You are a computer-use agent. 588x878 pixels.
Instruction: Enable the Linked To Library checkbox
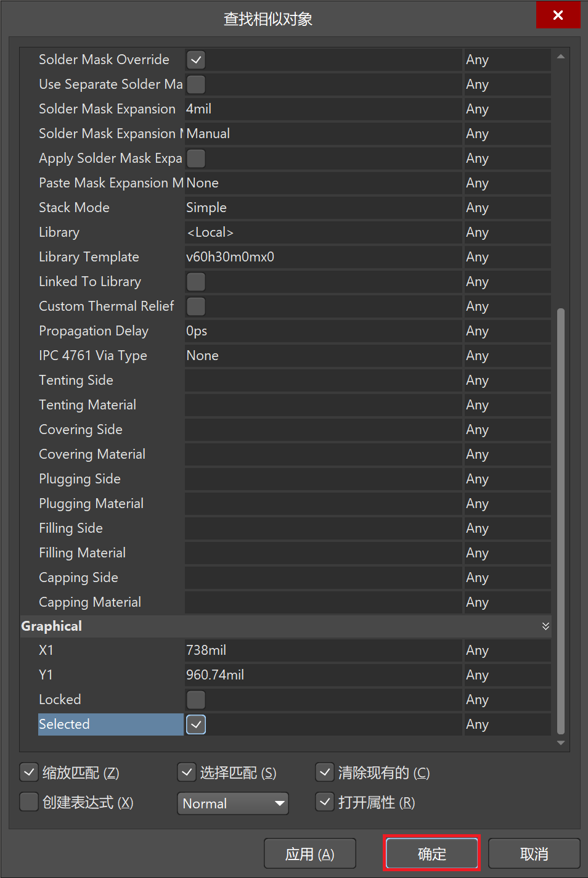(196, 282)
